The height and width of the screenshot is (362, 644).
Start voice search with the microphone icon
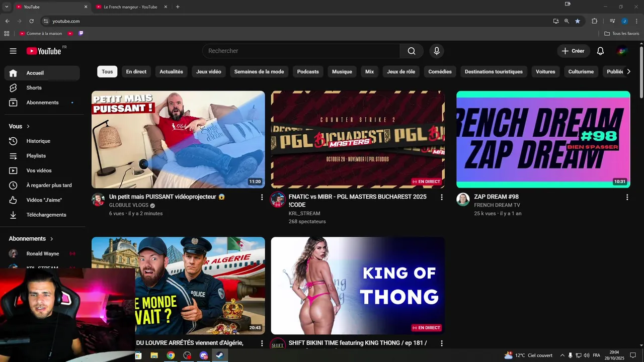[437, 51]
